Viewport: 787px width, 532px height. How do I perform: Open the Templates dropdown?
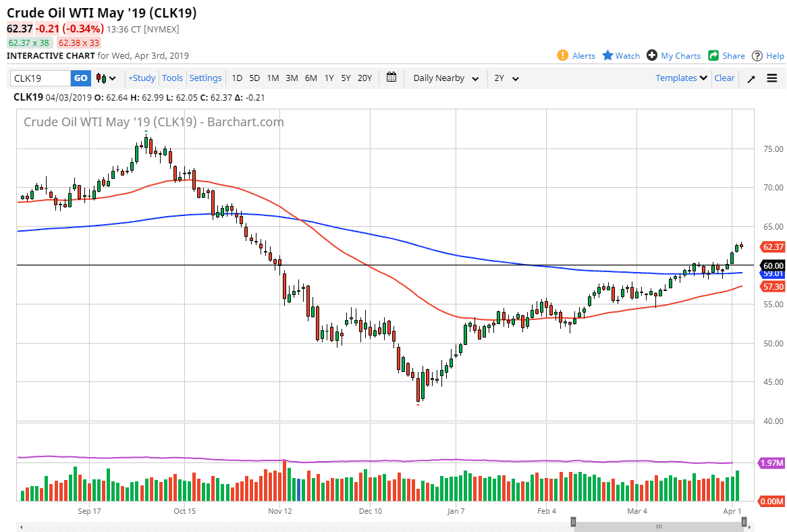coord(680,78)
